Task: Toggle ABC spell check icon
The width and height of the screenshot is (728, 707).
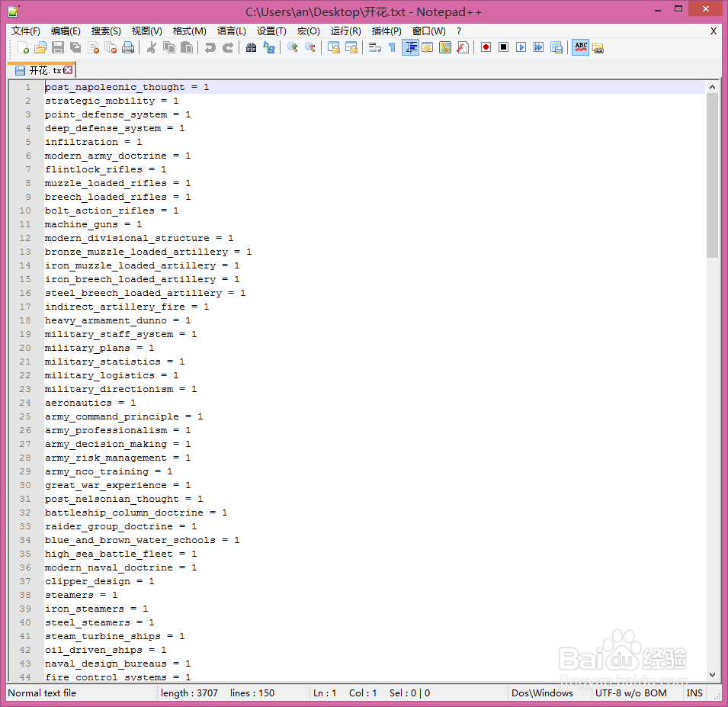Action: tap(580, 47)
